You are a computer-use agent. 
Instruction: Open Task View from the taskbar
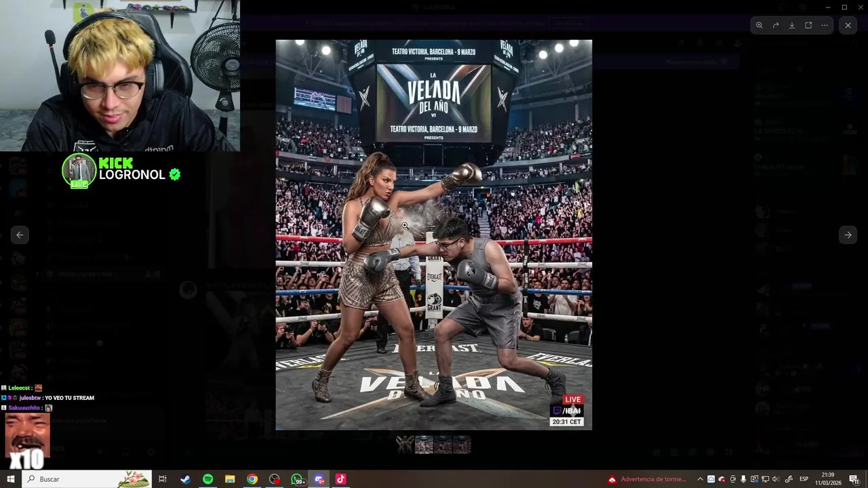click(x=163, y=479)
